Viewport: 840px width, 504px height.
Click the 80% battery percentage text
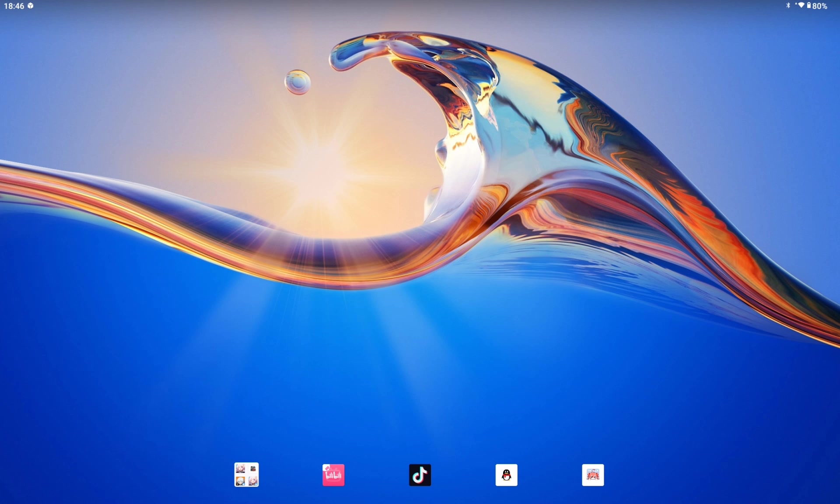point(820,6)
